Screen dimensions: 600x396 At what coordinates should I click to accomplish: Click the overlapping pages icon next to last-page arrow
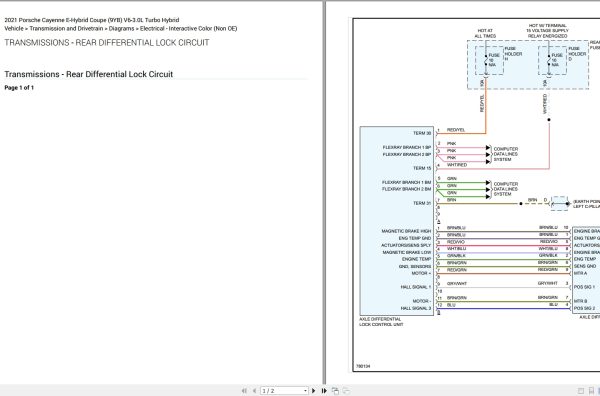[335, 391]
